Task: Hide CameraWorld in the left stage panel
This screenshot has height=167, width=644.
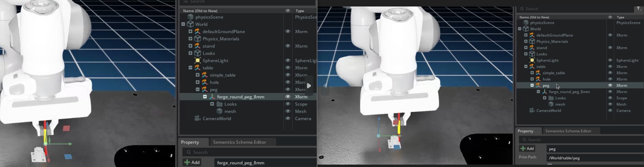Action: (288, 119)
